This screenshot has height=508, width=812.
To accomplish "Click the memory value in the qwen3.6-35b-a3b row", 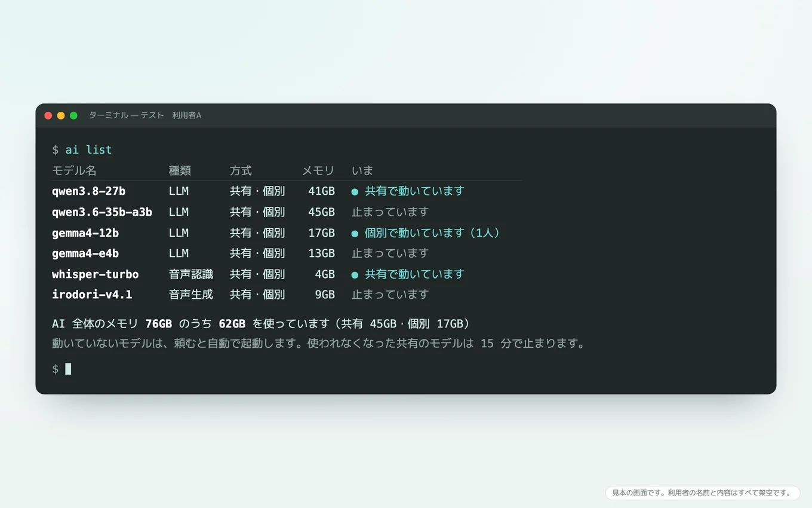I will pyautogui.click(x=321, y=212).
